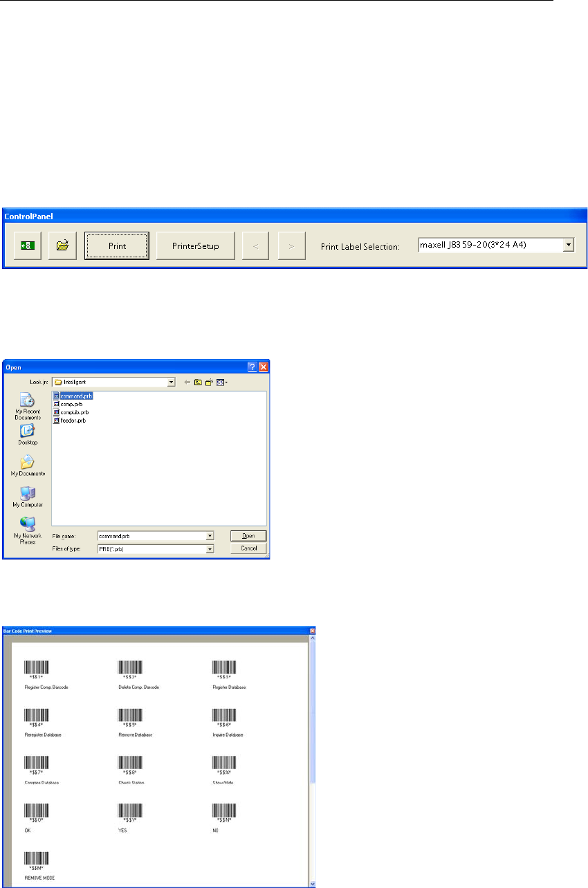Close the Open dialog
588x888 pixels.
(x=263, y=367)
